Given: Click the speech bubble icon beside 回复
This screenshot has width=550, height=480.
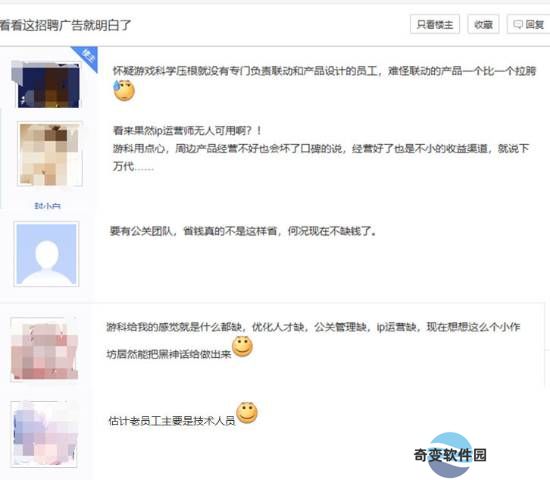Looking at the screenshot, I should tap(518, 25).
